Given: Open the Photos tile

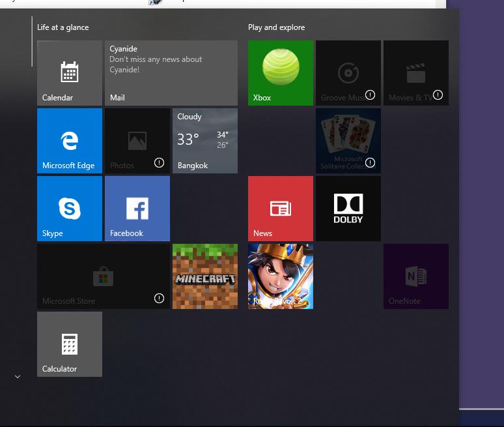Looking at the screenshot, I should click(x=137, y=141).
